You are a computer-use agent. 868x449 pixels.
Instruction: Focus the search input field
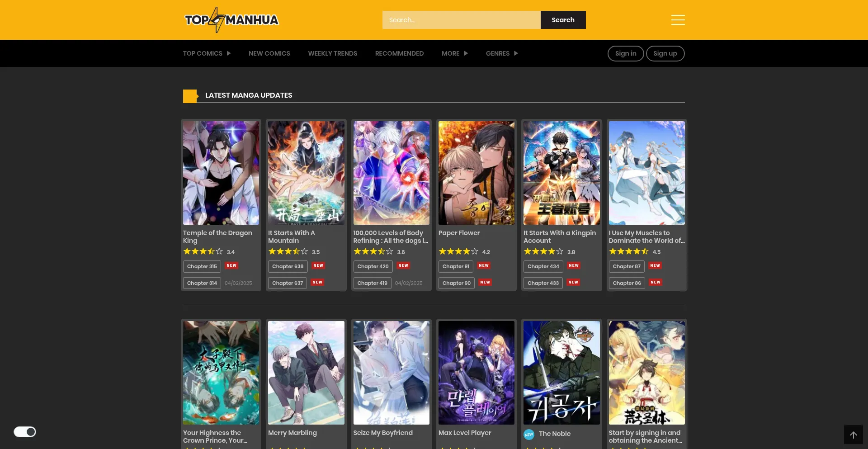pyautogui.click(x=461, y=20)
